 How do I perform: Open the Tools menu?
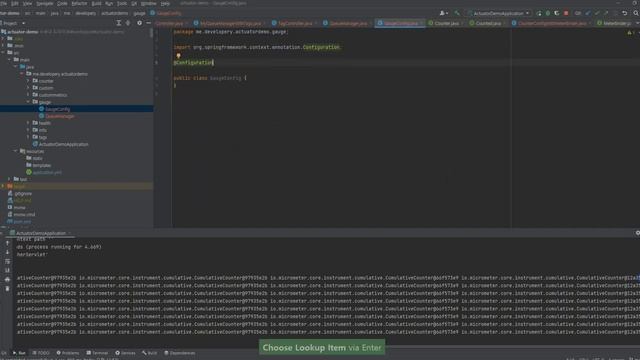coord(122,3)
